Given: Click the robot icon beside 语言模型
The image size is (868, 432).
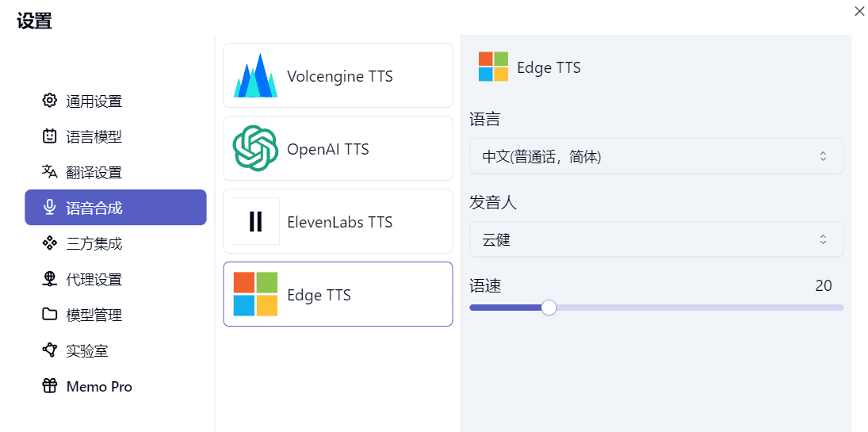Looking at the screenshot, I should 50,136.
